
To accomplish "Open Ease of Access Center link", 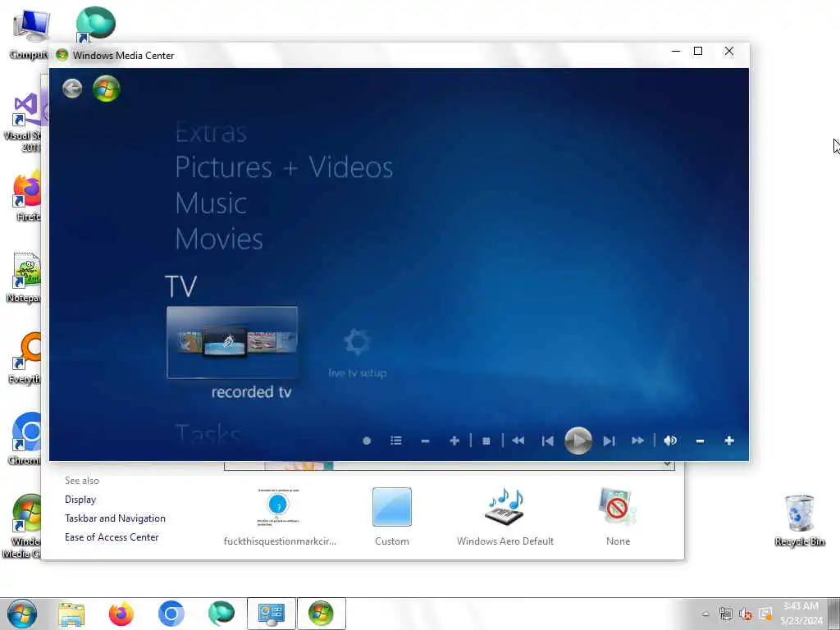I will 112,536.
